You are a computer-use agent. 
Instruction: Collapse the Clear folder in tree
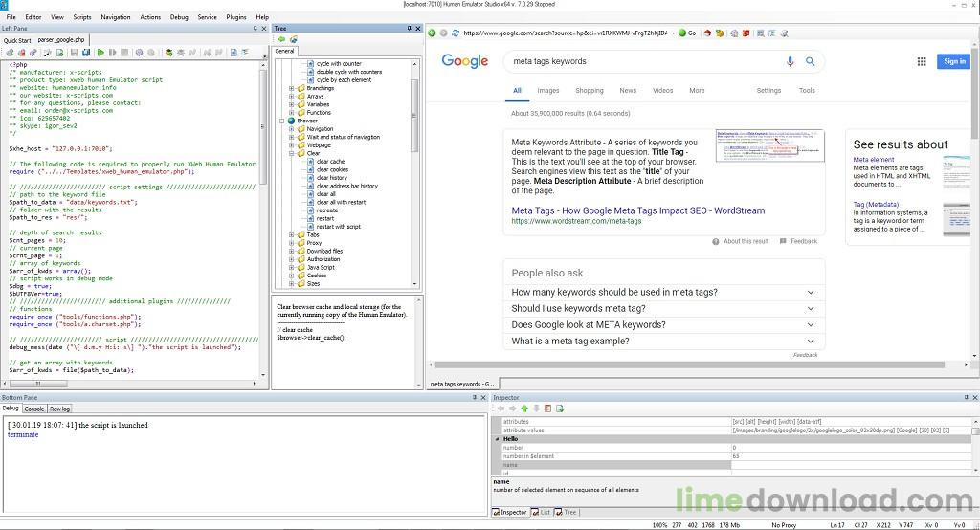[291, 153]
